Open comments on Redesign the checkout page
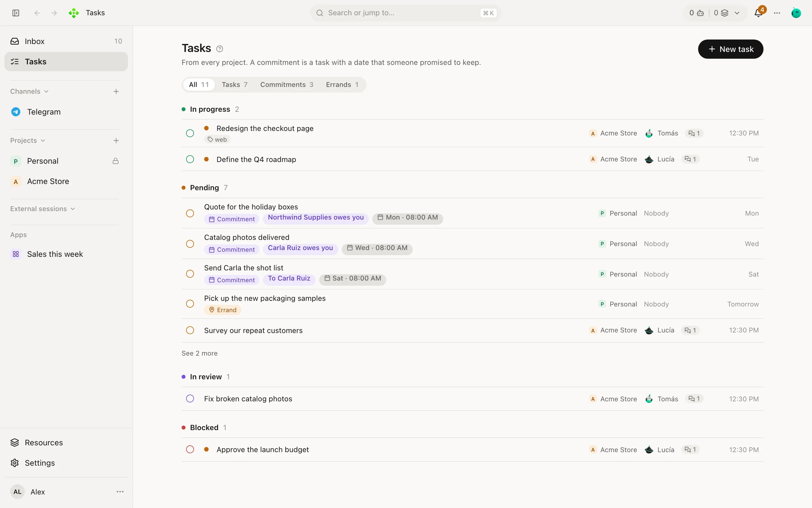This screenshot has width=812, height=508. point(694,133)
